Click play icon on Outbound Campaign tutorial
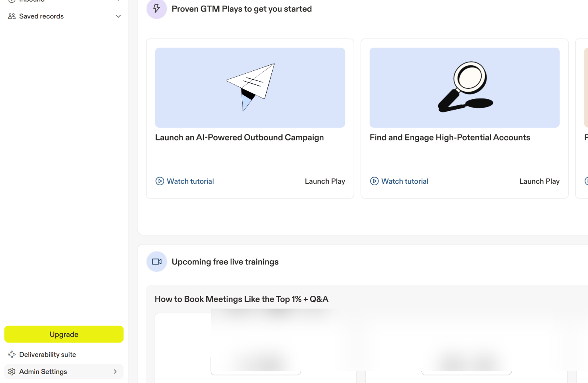Image resolution: width=588 pixels, height=383 pixels. (x=160, y=181)
